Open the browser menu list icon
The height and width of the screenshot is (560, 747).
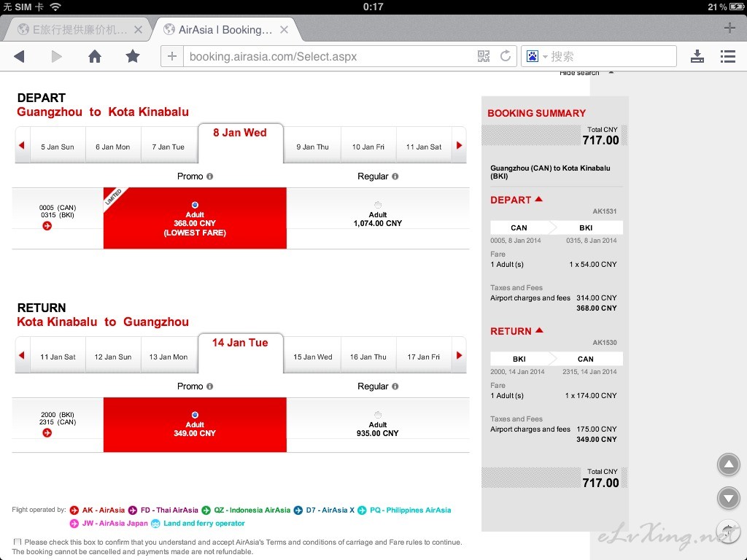tap(727, 57)
